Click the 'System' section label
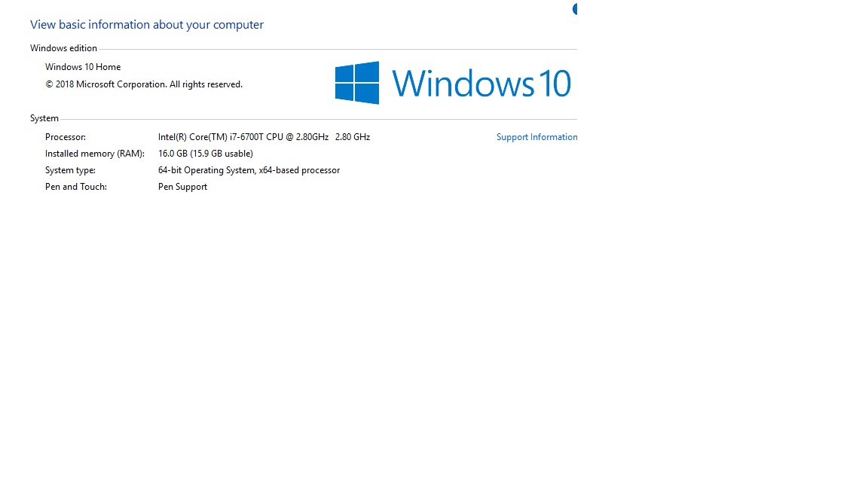Image resolution: width=868 pixels, height=488 pixels. click(44, 118)
